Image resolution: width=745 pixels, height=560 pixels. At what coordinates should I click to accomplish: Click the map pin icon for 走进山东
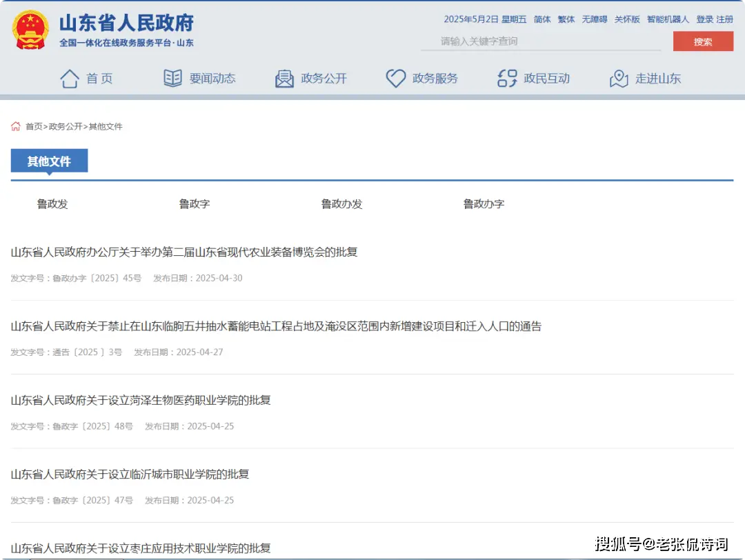coord(619,79)
